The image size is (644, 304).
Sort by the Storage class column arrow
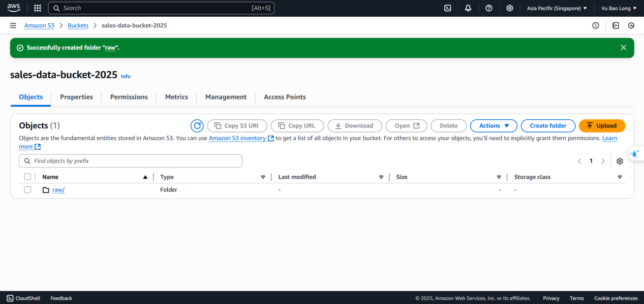(x=620, y=177)
